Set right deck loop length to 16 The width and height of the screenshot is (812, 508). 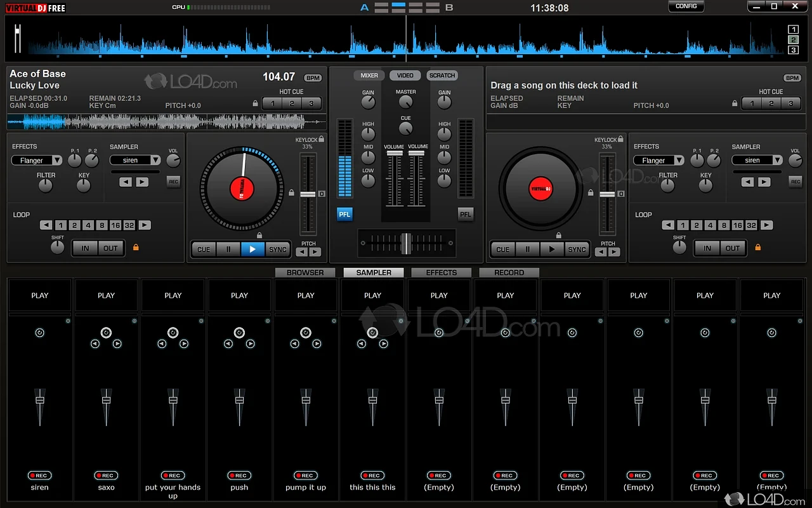738,225
